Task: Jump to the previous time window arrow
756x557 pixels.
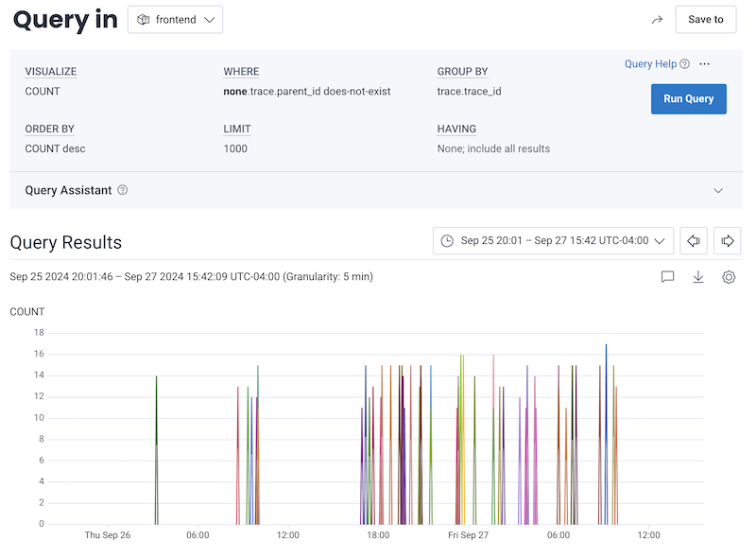Action: point(693,240)
